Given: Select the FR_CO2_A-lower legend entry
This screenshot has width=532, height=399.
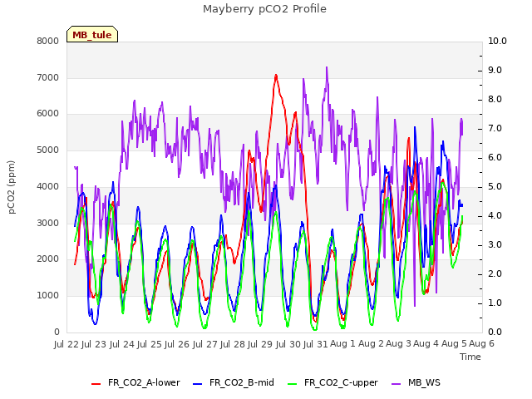Looking at the screenshot, I should (x=135, y=382).
